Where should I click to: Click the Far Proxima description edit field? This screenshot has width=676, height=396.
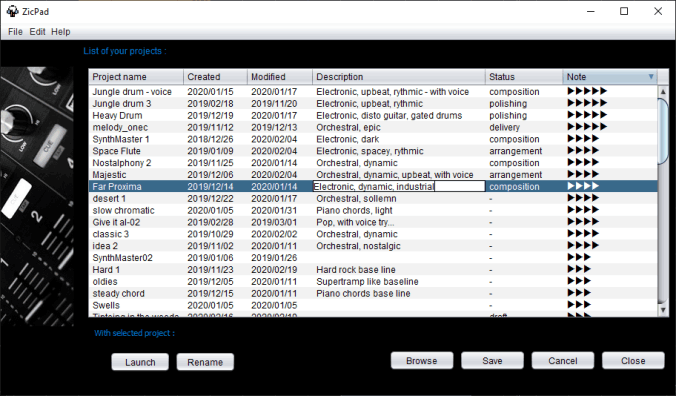[x=399, y=186]
